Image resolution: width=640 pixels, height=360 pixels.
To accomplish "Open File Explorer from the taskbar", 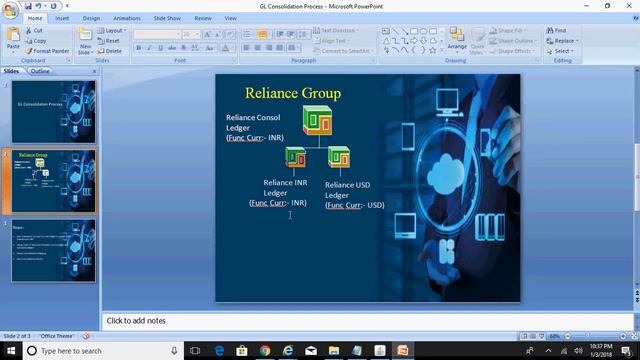I will [x=334, y=351].
